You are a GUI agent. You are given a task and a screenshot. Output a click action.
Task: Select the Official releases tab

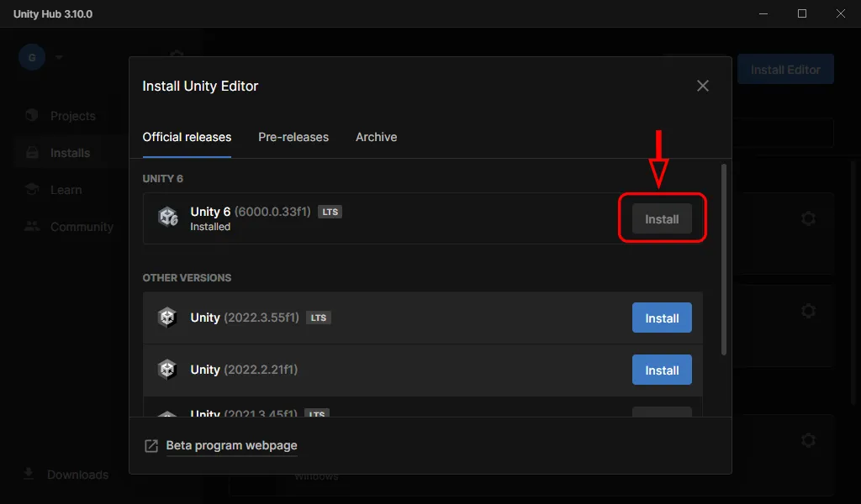187,137
